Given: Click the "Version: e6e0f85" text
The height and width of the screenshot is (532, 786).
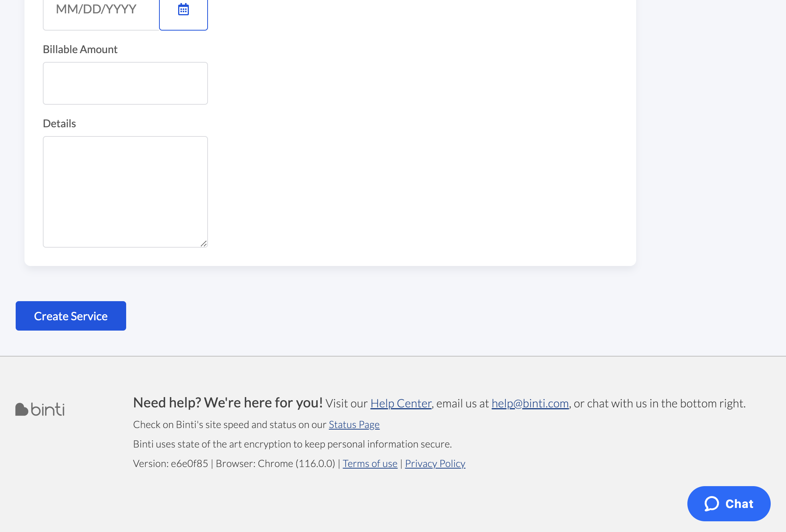Looking at the screenshot, I should 171,464.
